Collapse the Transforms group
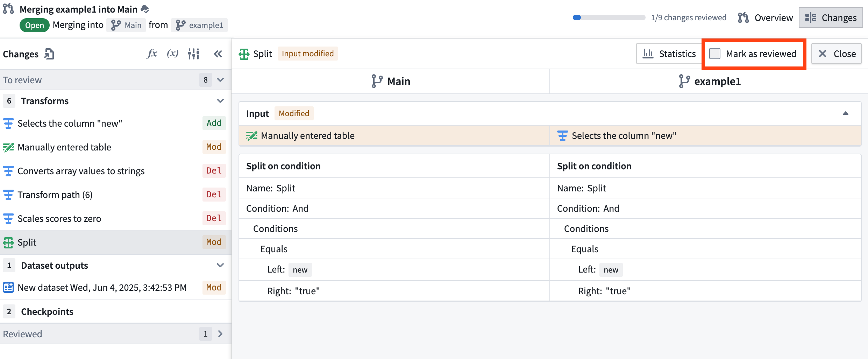Viewport: 868px width, 359px height. pos(220,101)
